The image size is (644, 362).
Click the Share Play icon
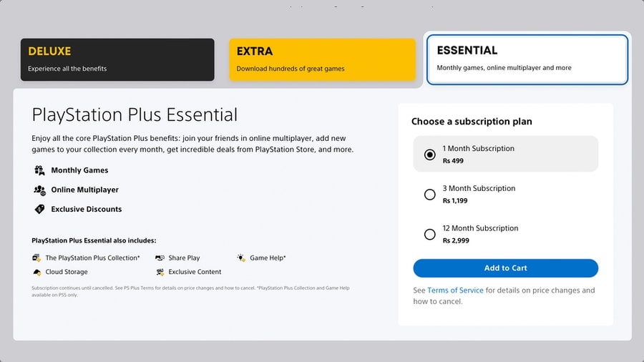pos(160,258)
